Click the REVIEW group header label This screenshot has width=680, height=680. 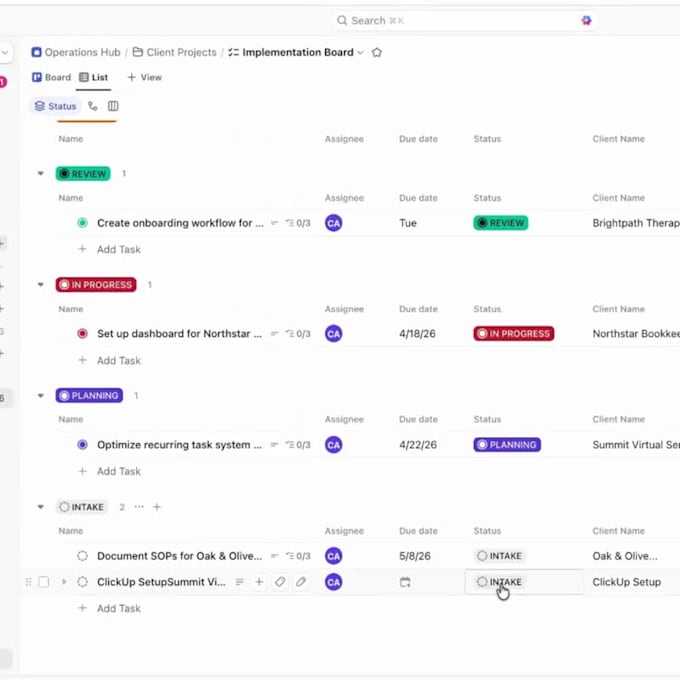[83, 173]
